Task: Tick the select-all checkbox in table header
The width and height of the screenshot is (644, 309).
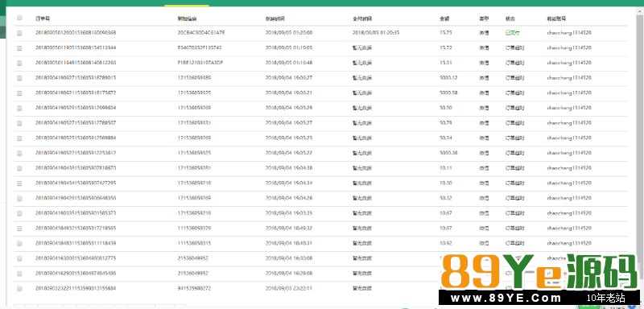Action: pyautogui.click(x=19, y=18)
